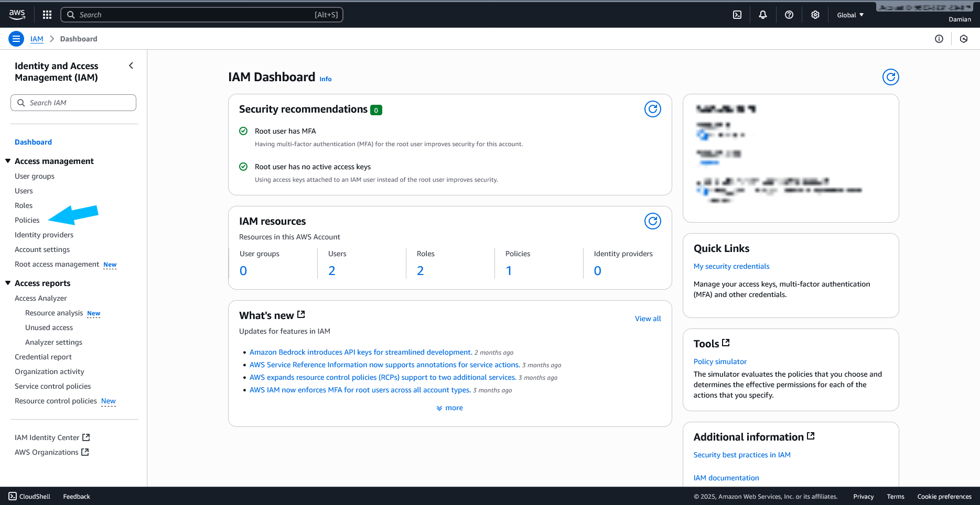
Task: Open the settings gear in top bar
Action: (x=815, y=15)
